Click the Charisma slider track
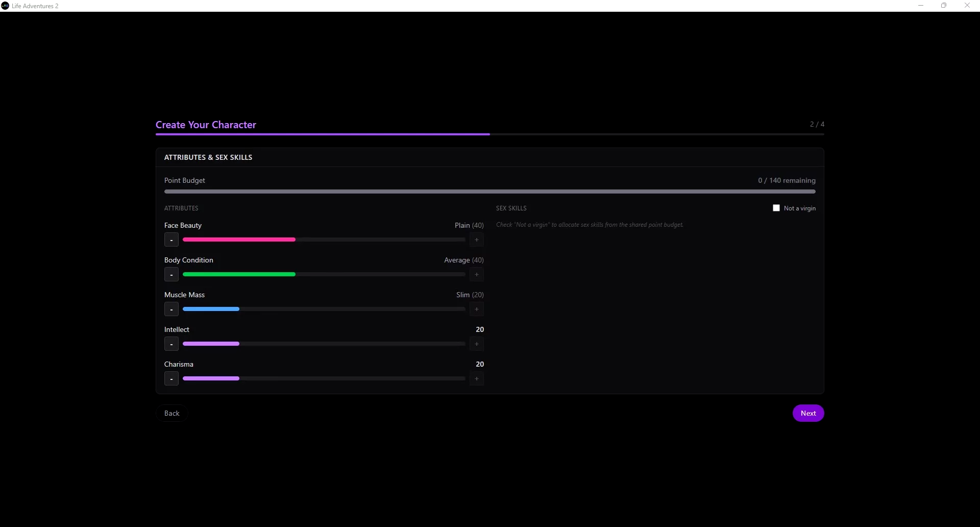 click(x=324, y=378)
